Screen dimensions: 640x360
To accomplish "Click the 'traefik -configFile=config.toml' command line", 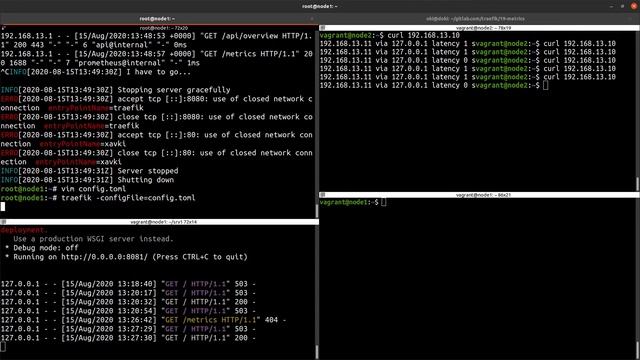I will [98, 198].
